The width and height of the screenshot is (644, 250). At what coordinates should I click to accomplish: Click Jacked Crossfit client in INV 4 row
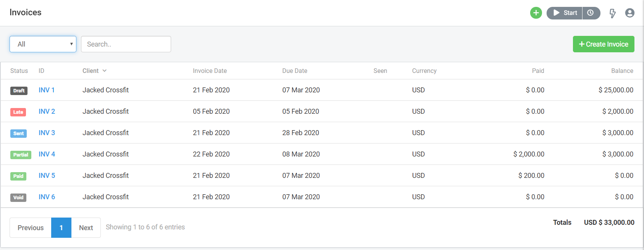105,154
